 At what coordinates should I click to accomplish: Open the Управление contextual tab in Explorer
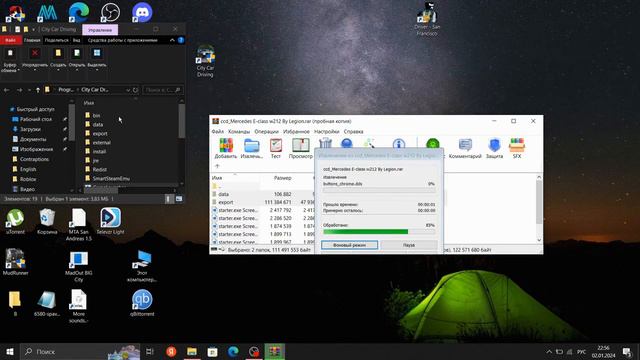tap(100, 30)
